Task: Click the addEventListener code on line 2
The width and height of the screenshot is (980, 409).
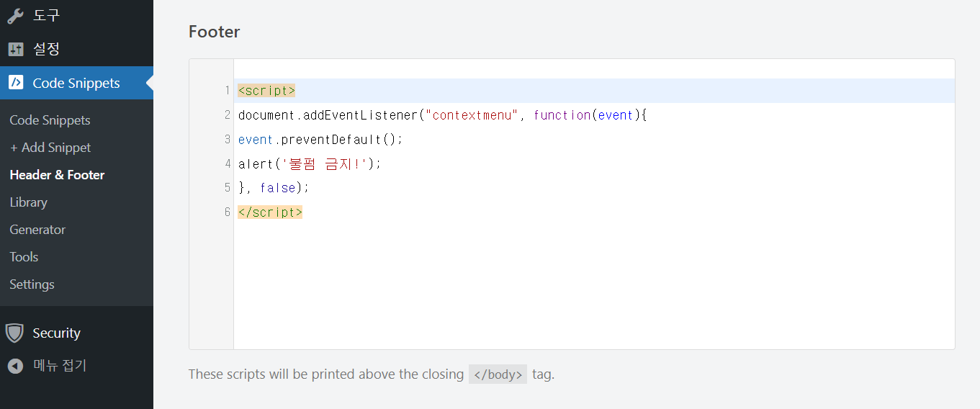Action: click(x=443, y=115)
